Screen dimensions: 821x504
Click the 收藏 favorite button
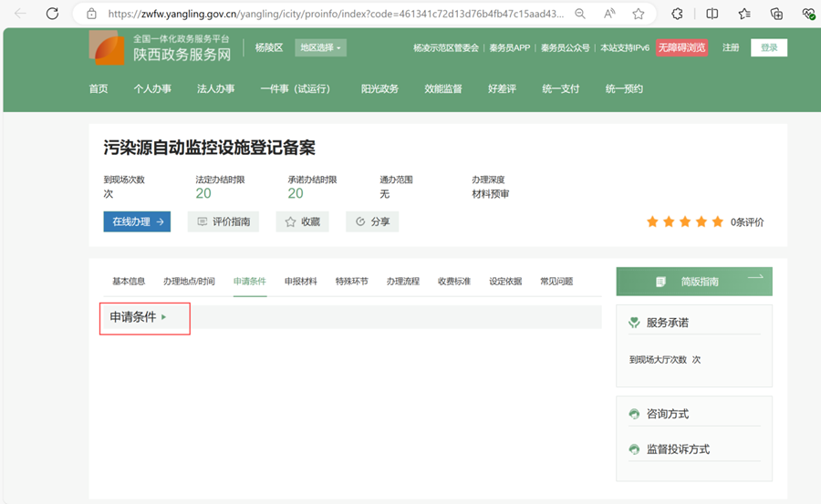tap(302, 221)
